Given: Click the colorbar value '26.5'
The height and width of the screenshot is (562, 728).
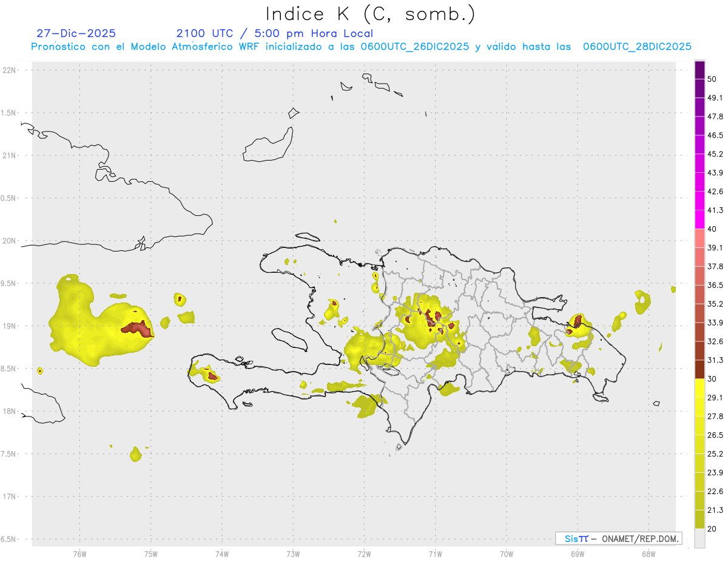Looking at the screenshot, I should pos(715,435).
